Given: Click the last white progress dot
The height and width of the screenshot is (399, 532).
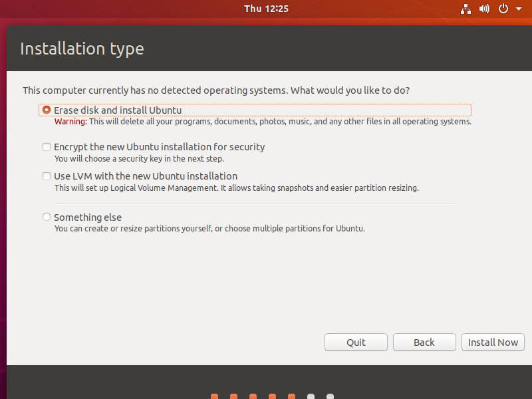Looking at the screenshot, I should coord(330,397).
